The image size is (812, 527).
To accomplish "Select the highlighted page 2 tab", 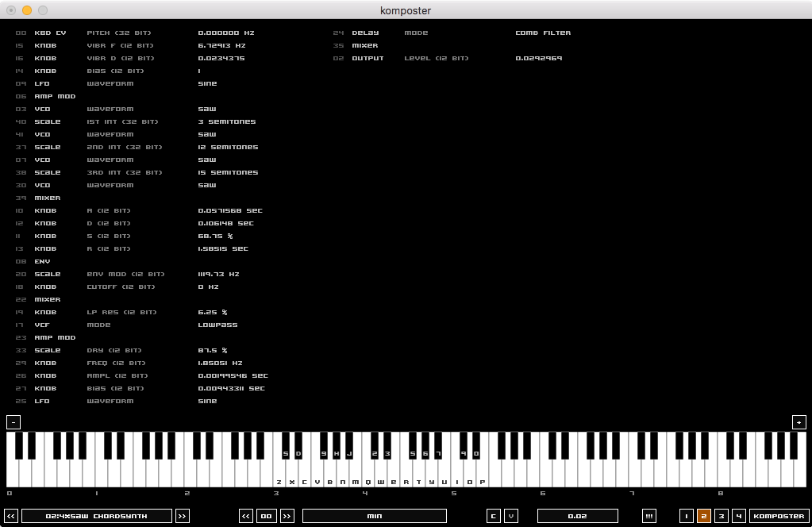I will pos(704,516).
